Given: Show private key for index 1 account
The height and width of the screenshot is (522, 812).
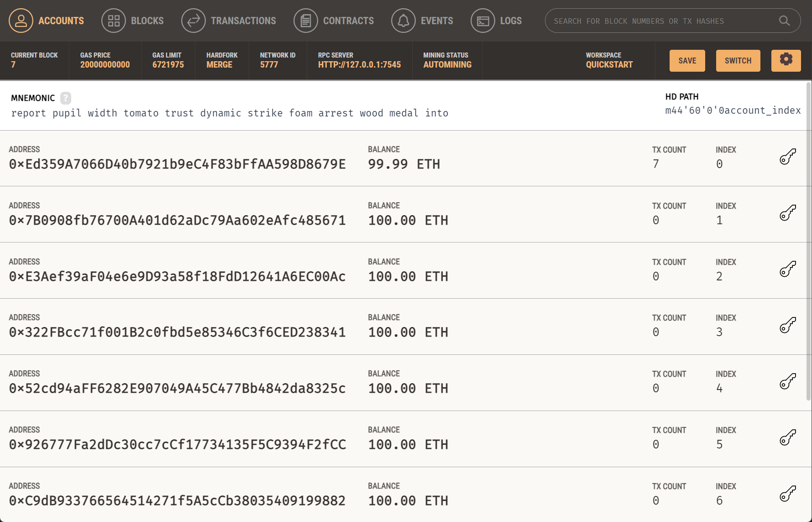Looking at the screenshot, I should (x=788, y=213).
